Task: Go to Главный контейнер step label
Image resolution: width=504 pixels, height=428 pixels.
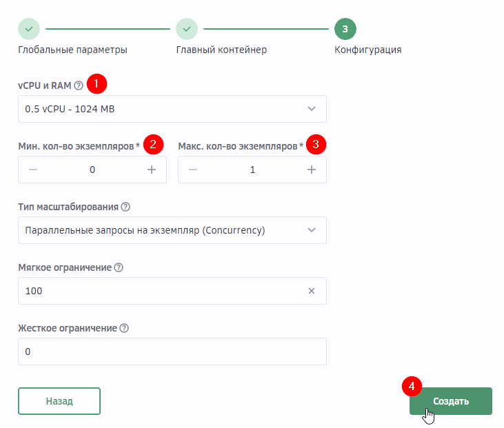Action: click(x=221, y=50)
